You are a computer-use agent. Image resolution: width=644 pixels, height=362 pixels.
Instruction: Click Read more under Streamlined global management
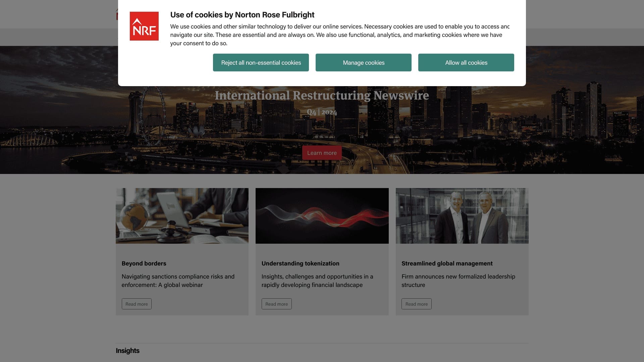[x=416, y=304]
